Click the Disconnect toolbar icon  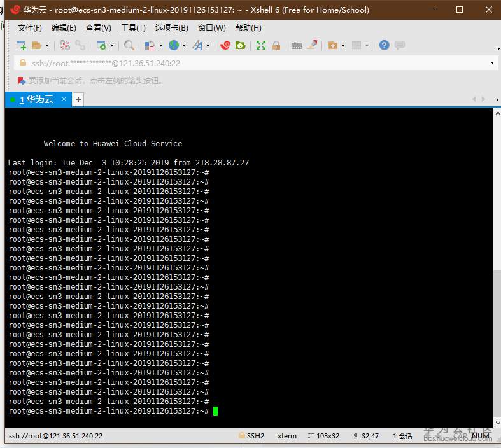click(65, 45)
